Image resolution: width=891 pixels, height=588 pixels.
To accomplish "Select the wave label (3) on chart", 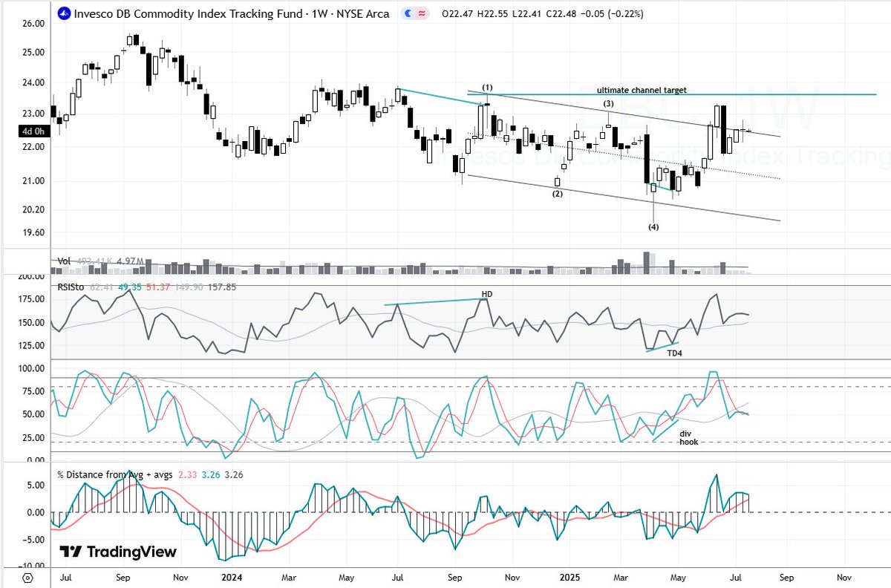I will 608,103.
